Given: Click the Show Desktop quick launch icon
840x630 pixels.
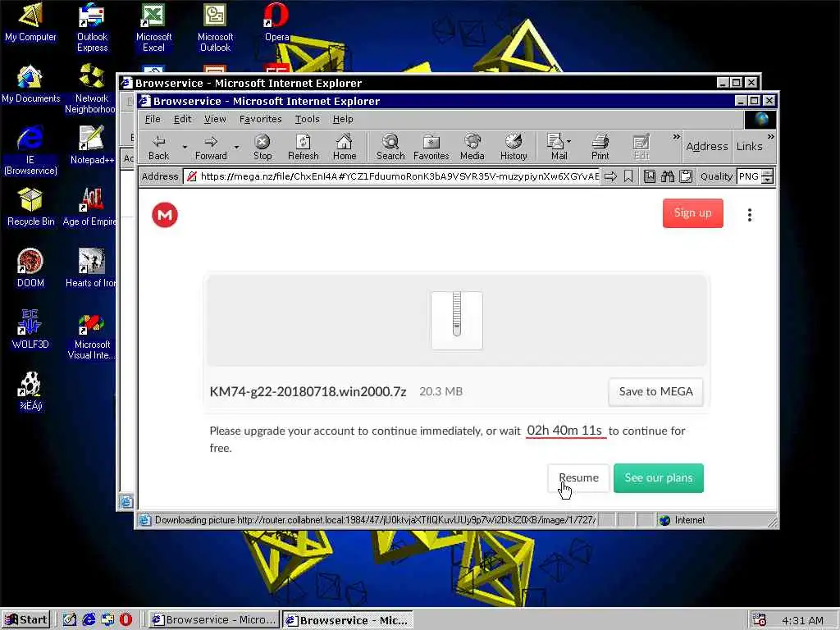Looking at the screenshot, I should coord(70,620).
